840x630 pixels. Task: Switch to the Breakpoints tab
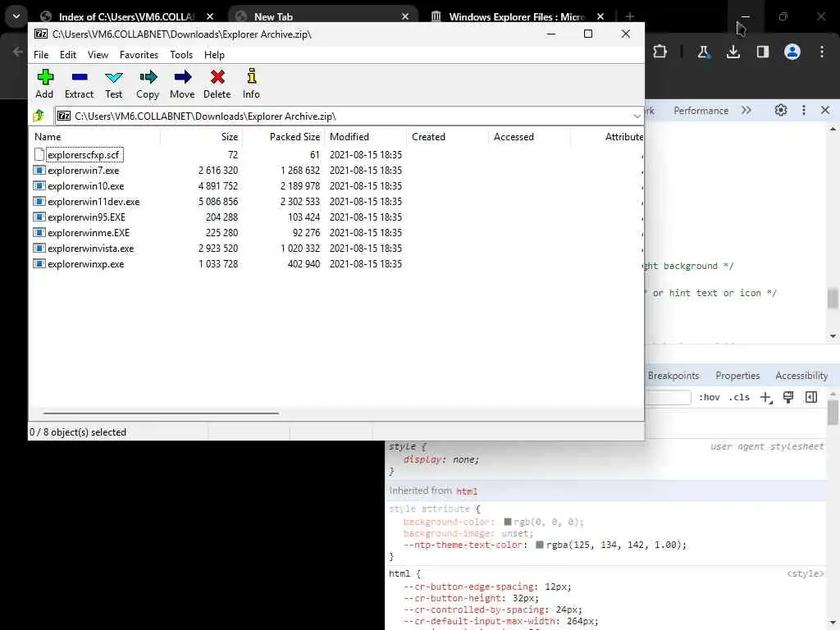[x=673, y=376]
